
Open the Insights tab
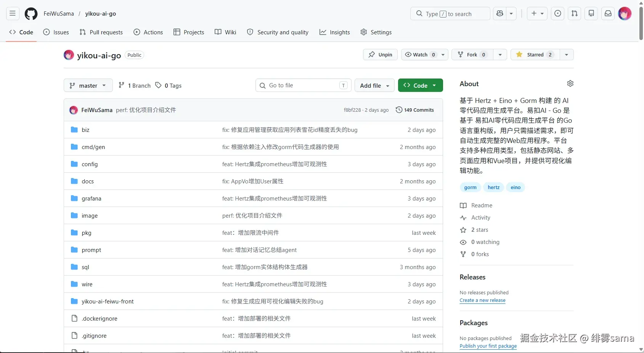334,32
